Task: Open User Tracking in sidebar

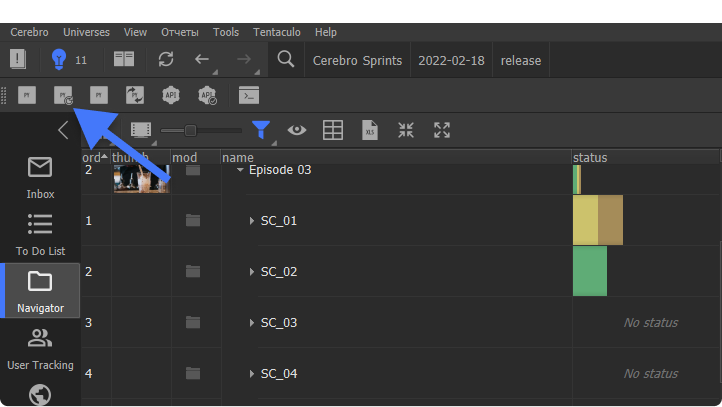Action: (x=40, y=349)
